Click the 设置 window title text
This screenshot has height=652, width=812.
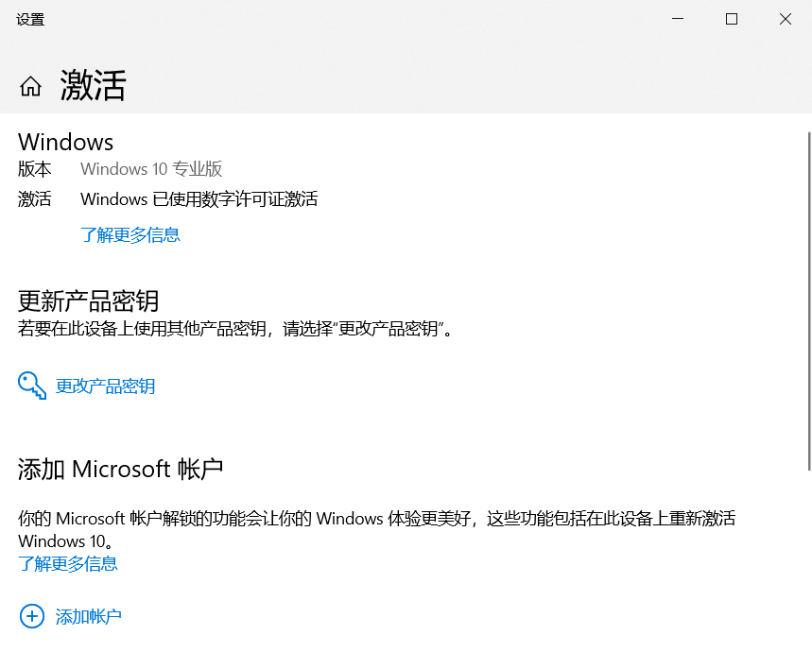(x=30, y=19)
